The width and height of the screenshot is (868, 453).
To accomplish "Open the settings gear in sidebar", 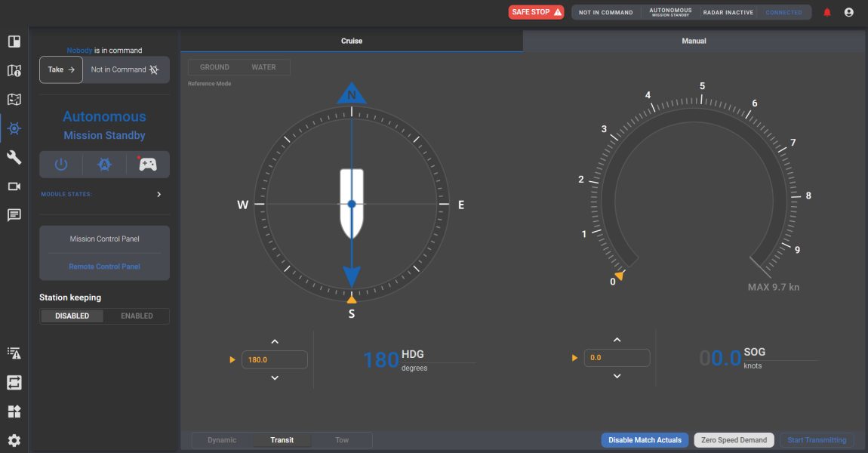I will coord(14,441).
